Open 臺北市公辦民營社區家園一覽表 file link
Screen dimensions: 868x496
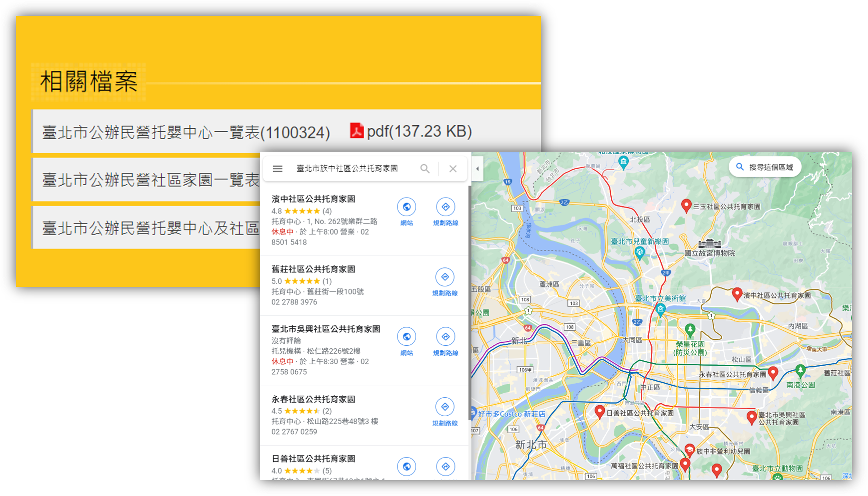(x=150, y=180)
